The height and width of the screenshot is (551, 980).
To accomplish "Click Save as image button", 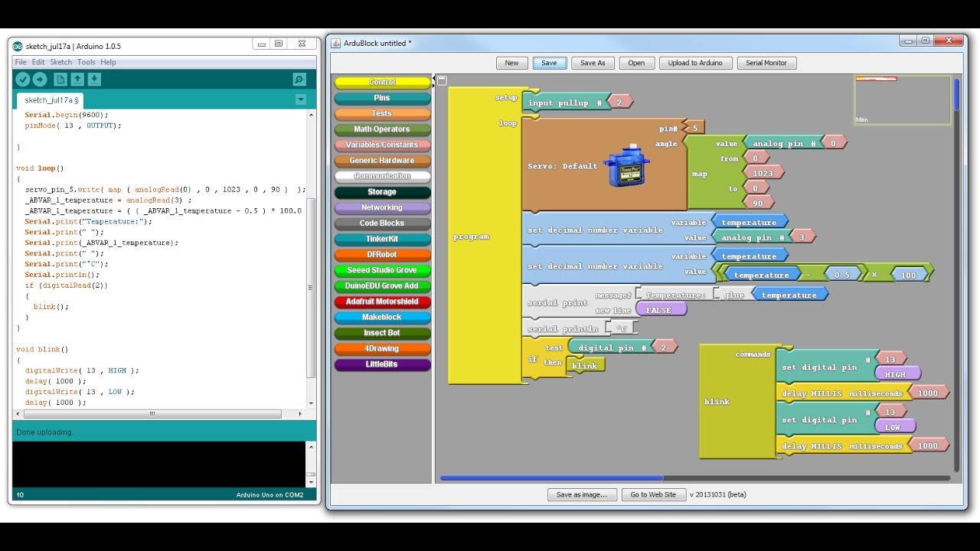I will click(582, 495).
